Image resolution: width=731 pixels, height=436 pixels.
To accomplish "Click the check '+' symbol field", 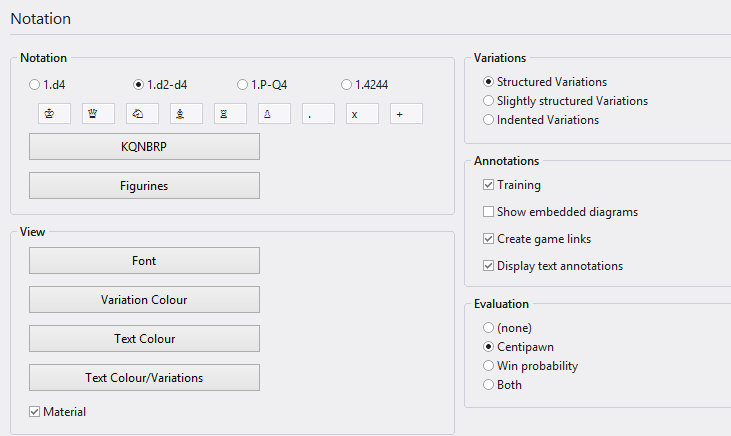I will pos(406,114).
